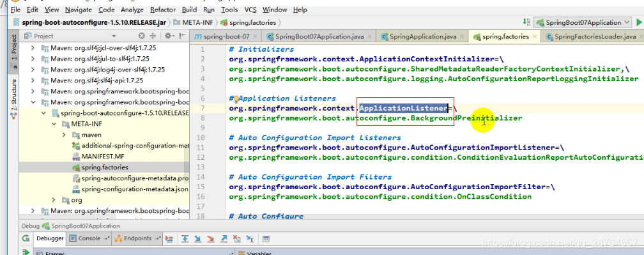Open the Build menu

189,10
